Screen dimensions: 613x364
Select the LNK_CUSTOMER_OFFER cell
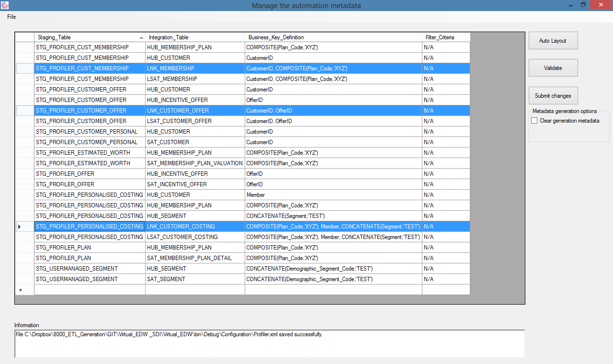(x=195, y=111)
